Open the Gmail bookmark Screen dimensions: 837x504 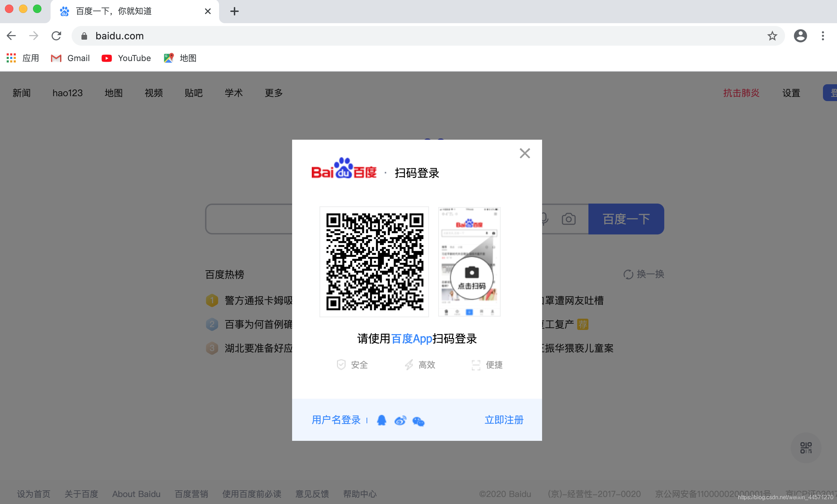[71, 58]
